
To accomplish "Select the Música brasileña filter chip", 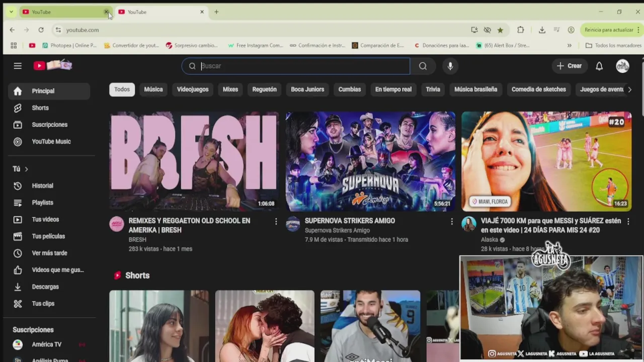I will (x=476, y=89).
